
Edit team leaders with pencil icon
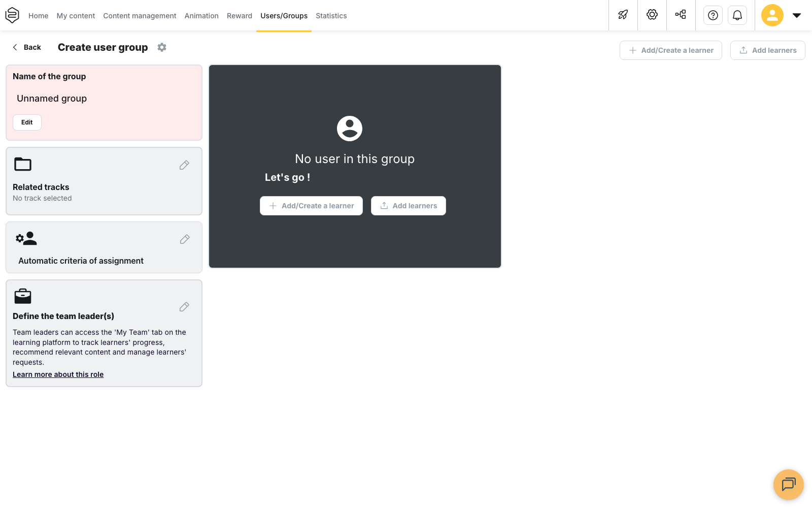click(x=184, y=307)
